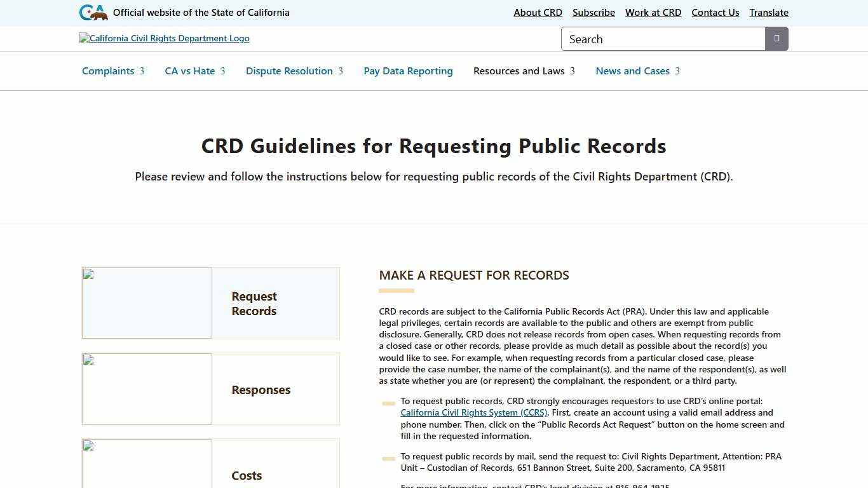The image size is (868, 488).
Task: Open the Resources and Laws menu
Action: point(524,71)
